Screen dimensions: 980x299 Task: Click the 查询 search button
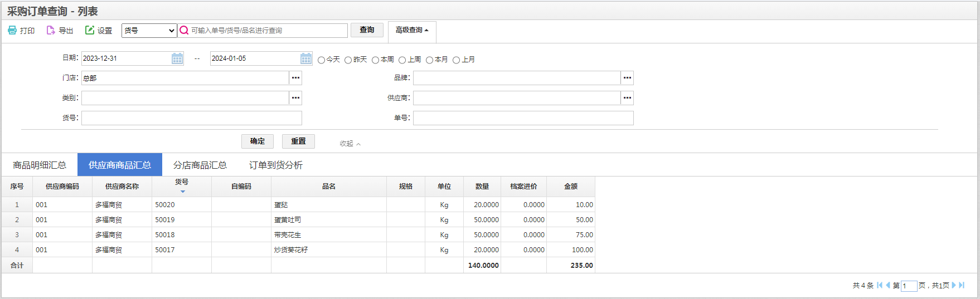pos(367,30)
